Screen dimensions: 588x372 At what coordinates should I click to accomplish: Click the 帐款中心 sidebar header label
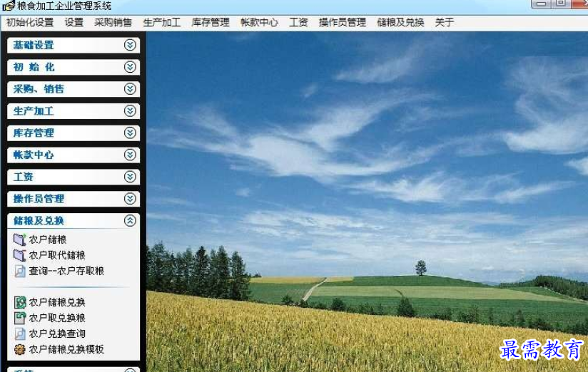point(34,155)
